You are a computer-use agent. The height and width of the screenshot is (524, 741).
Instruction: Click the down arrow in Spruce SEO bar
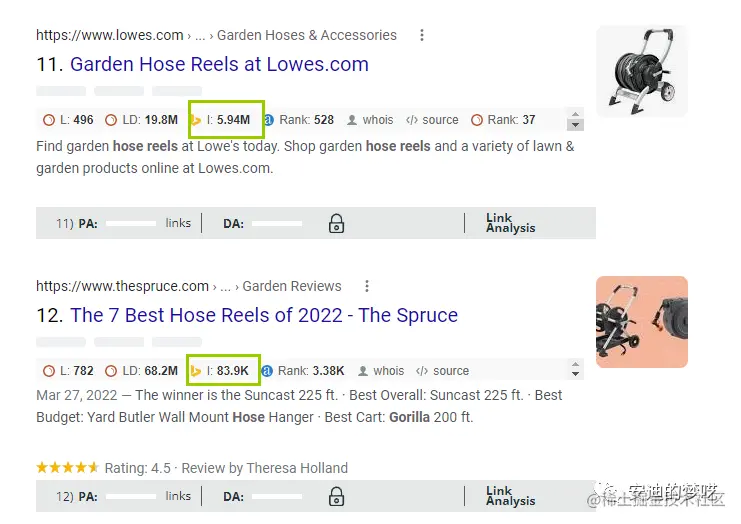pyautogui.click(x=575, y=374)
